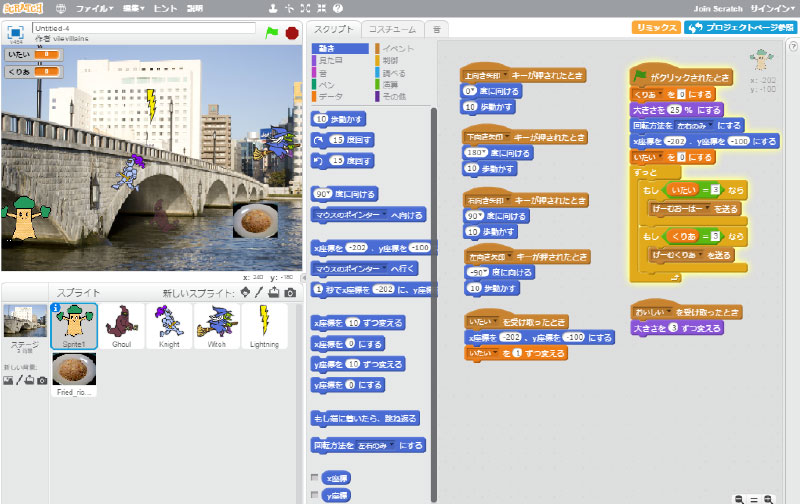
Task: Choose new sprite from library icon
Action: pyautogui.click(x=245, y=292)
